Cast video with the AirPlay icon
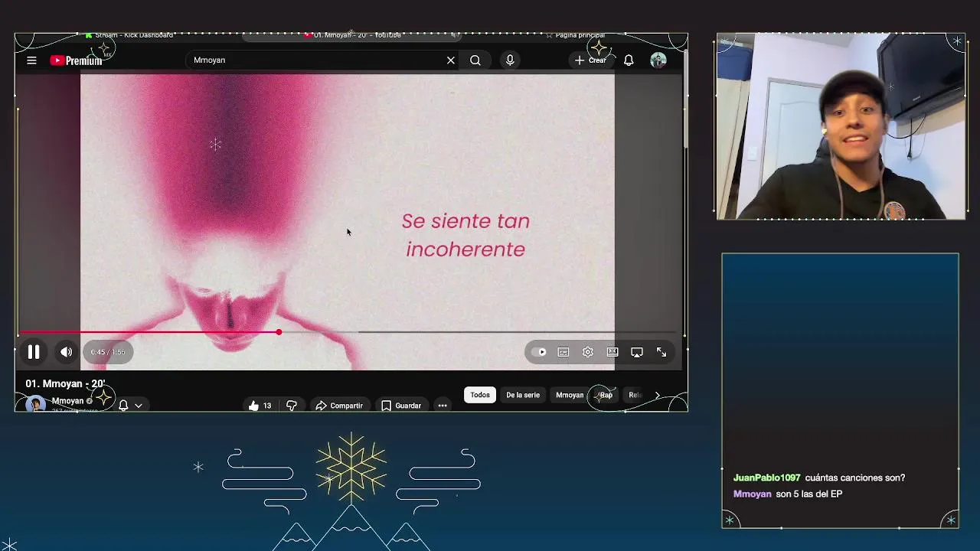The width and height of the screenshot is (980, 551). coord(637,352)
